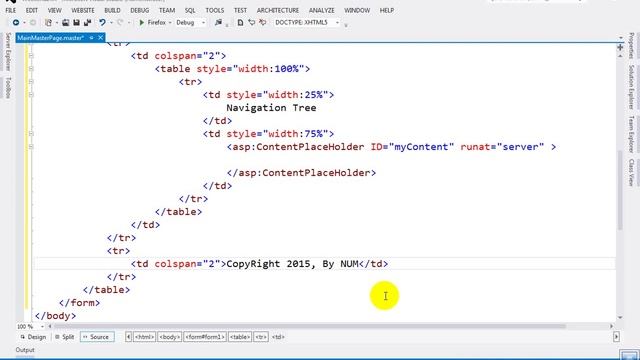Click the Open File toolbar icon

[x=65, y=22]
